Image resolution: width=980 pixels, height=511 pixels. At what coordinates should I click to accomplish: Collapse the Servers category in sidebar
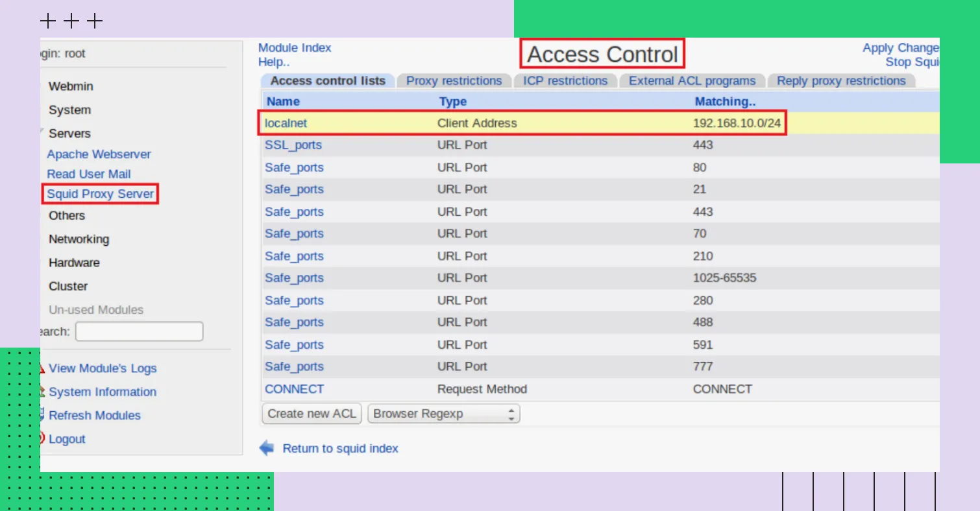pos(69,134)
